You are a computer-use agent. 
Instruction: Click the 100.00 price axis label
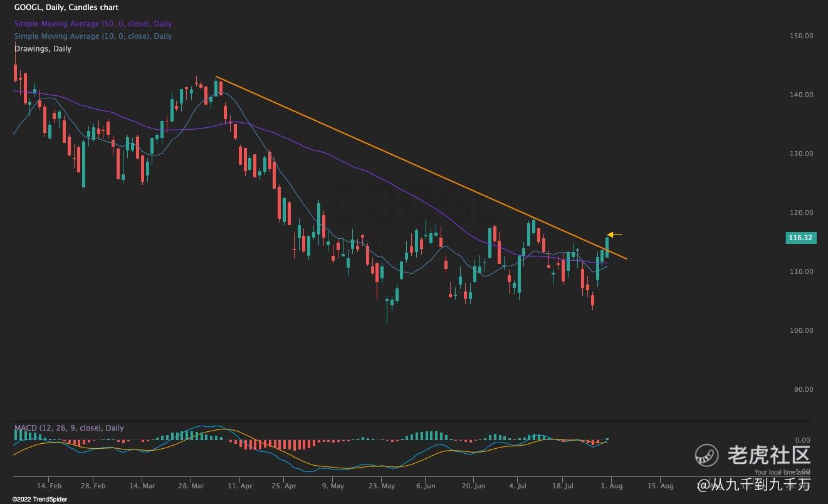tap(802, 330)
